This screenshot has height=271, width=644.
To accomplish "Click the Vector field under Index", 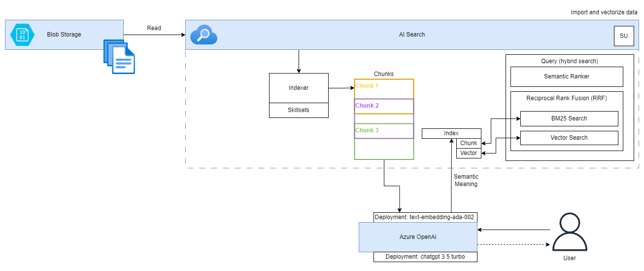I will pos(469,153).
